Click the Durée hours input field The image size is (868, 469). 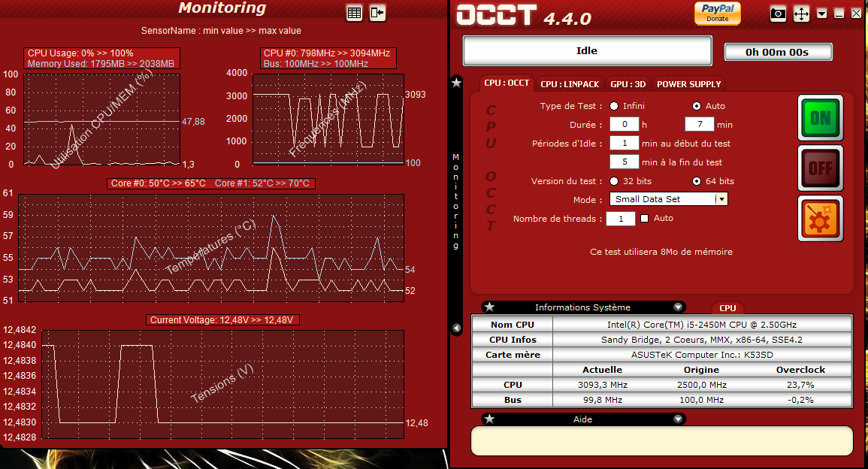[625, 124]
